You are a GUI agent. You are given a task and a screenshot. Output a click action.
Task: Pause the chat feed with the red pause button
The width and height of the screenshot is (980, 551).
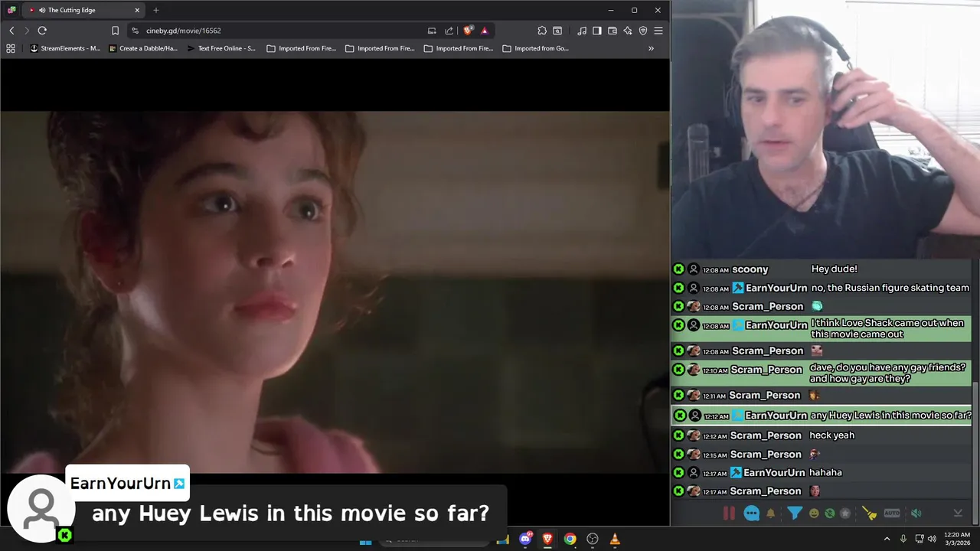pos(729,514)
